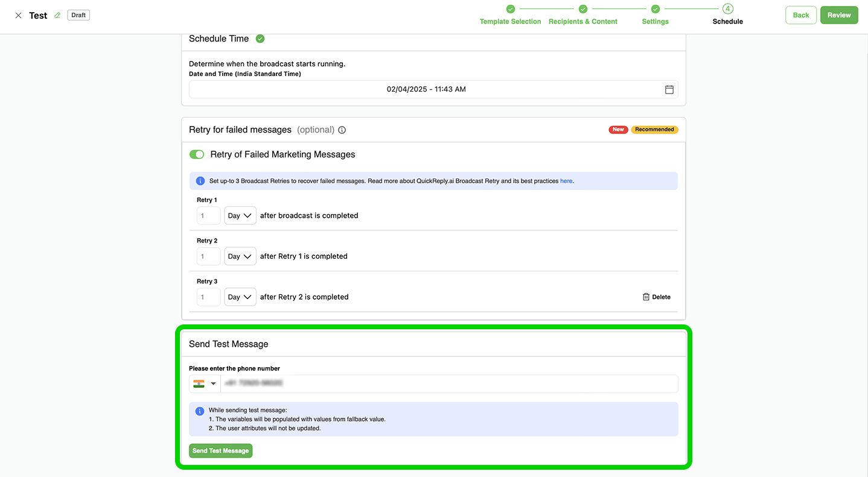The height and width of the screenshot is (477, 868).
Task: Click the pencil icon to rename Test
Action: 57,16
